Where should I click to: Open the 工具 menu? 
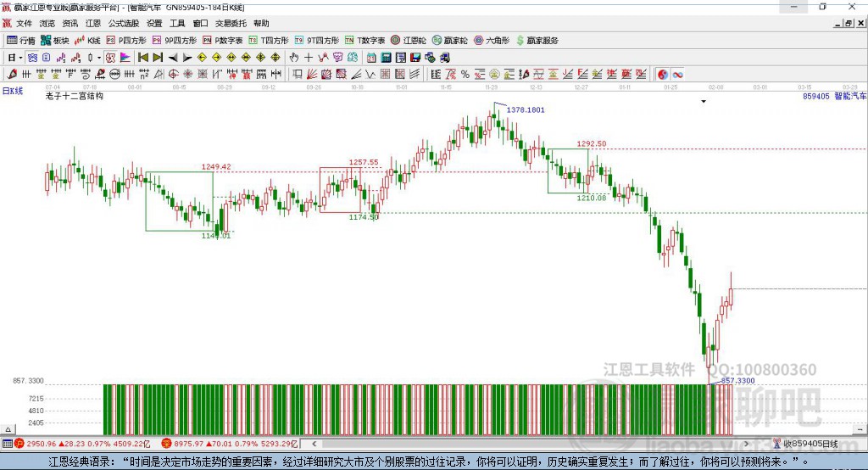[x=177, y=23]
